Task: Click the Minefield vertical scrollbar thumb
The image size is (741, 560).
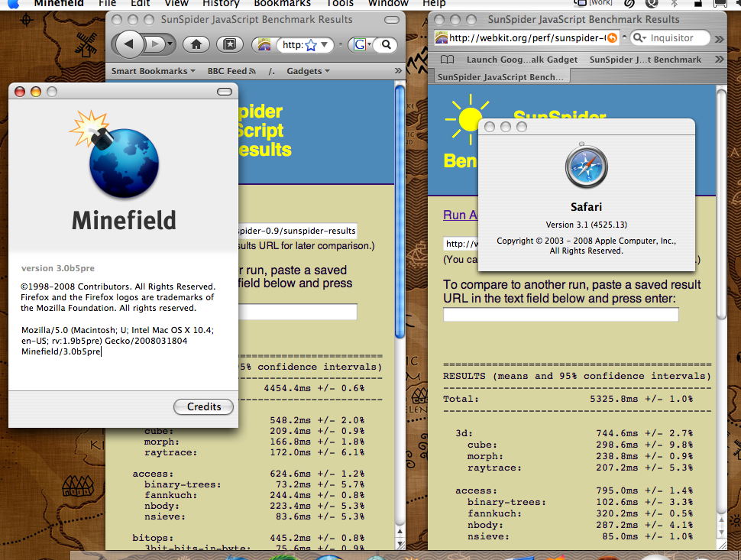Action: tap(400, 211)
